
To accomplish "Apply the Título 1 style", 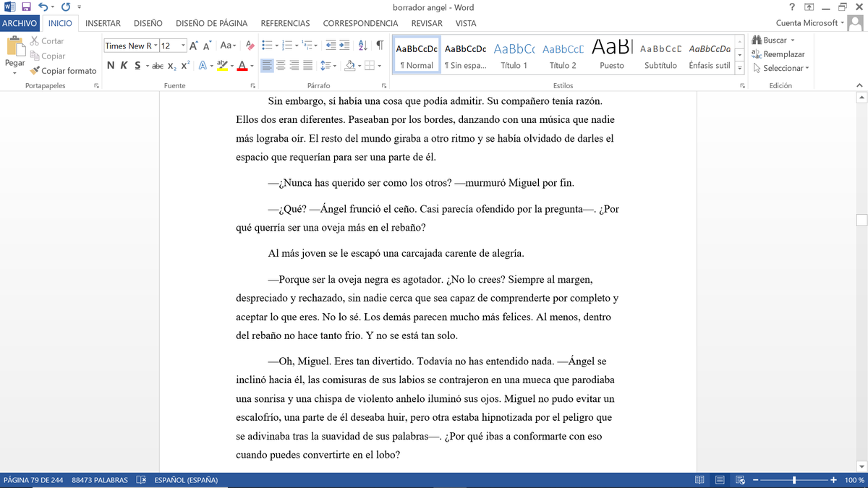I will (x=514, y=55).
